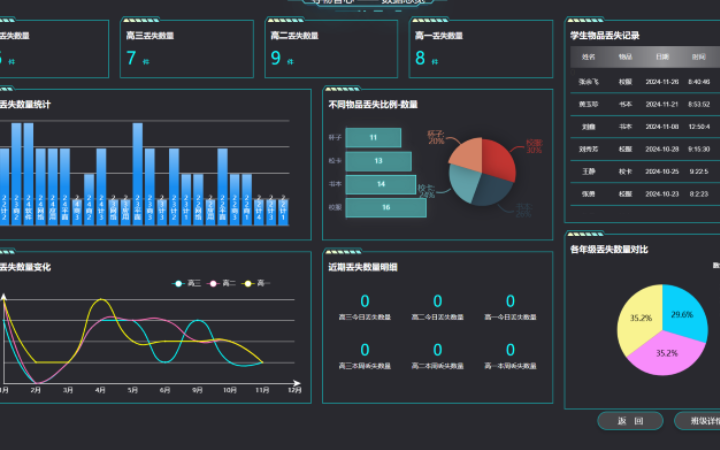Toggle the 高三 legend in line chart
Viewport: 720px width, 450px height.
[188, 283]
